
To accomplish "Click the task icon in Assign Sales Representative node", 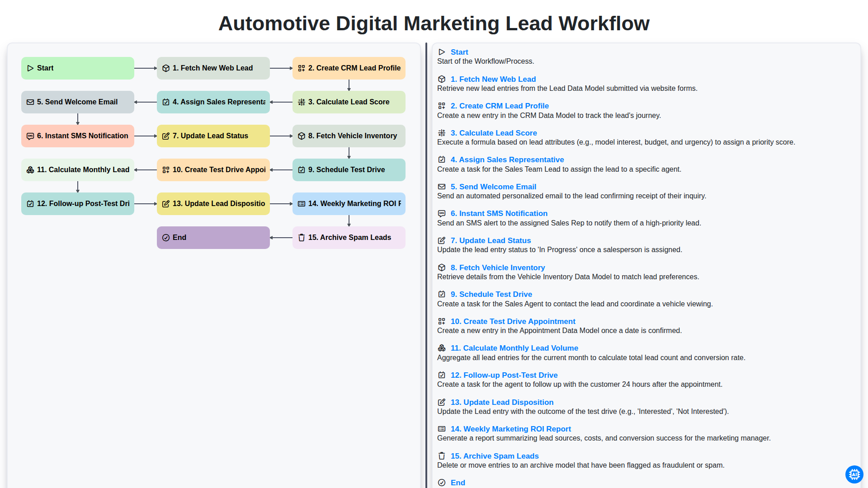I will (x=166, y=102).
